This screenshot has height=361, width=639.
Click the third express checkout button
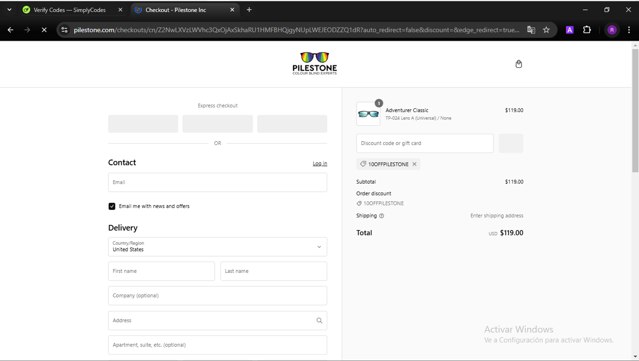tap(292, 123)
